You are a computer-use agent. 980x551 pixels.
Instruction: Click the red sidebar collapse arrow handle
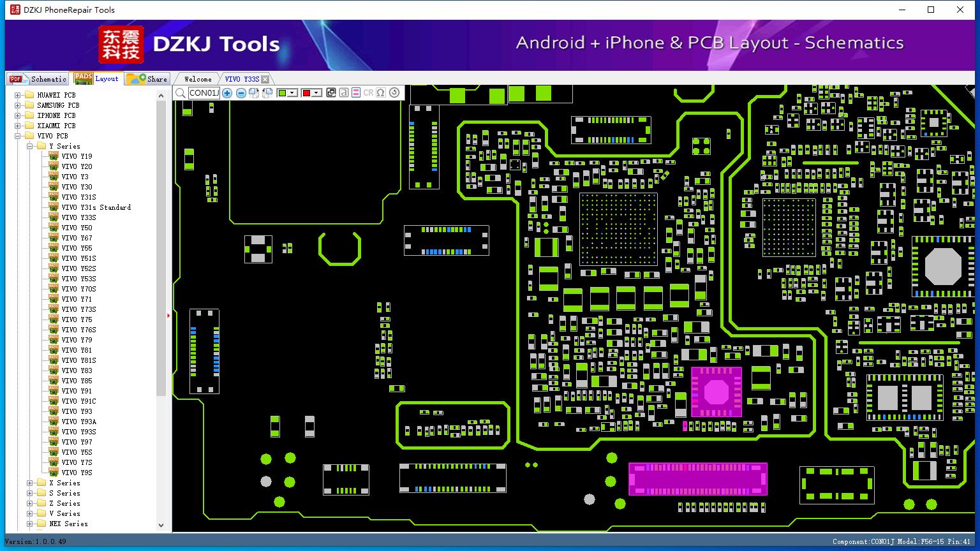coord(168,315)
